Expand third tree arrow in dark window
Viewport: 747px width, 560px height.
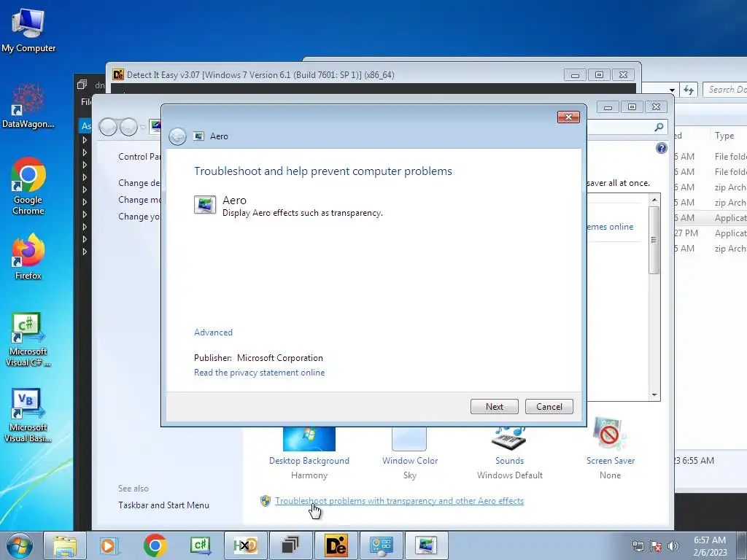pos(85,165)
